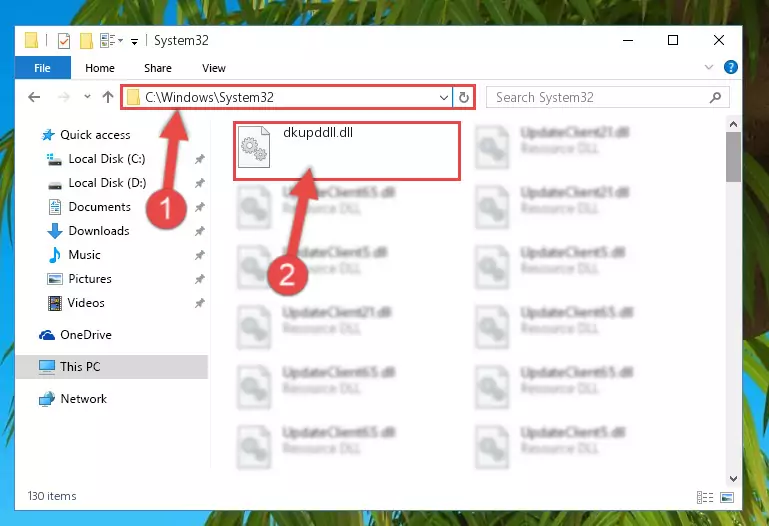Click pin icon next to Local Disk (D:)
This screenshot has height=526, width=769.
coord(200,183)
